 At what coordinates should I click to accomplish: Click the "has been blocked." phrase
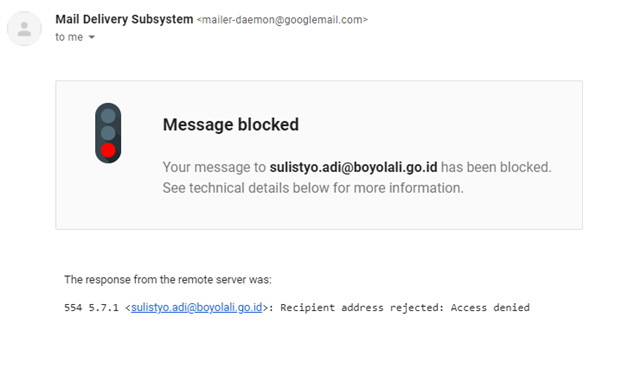(496, 167)
